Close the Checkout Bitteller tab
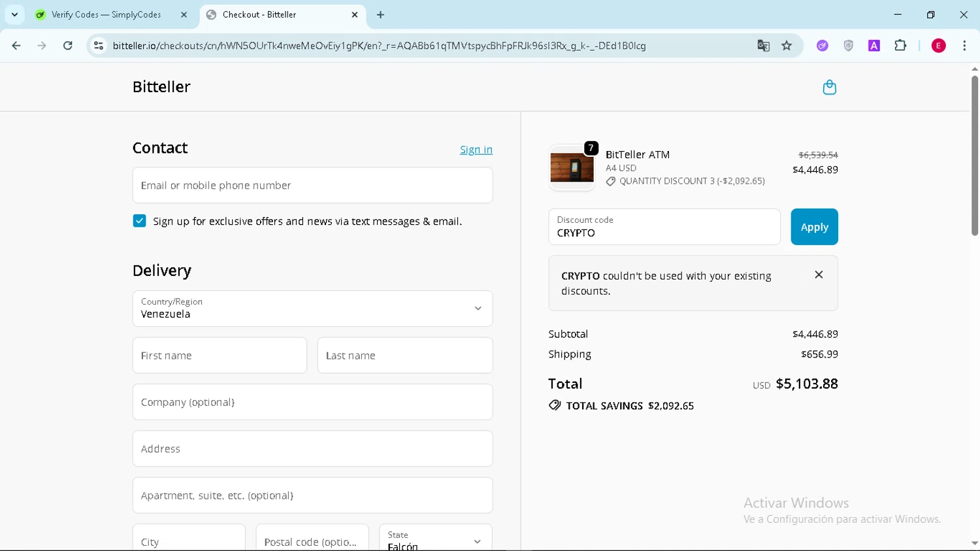Image resolution: width=980 pixels, height=551 pixels. 355,14
